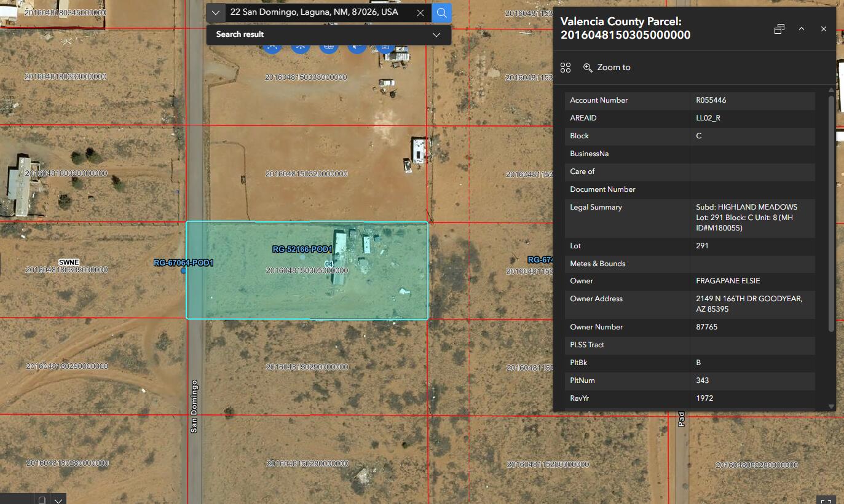The height and width of the screenshot is (504, 844).
Task: Click the RevYr value 1972
Action: (704, 398)
